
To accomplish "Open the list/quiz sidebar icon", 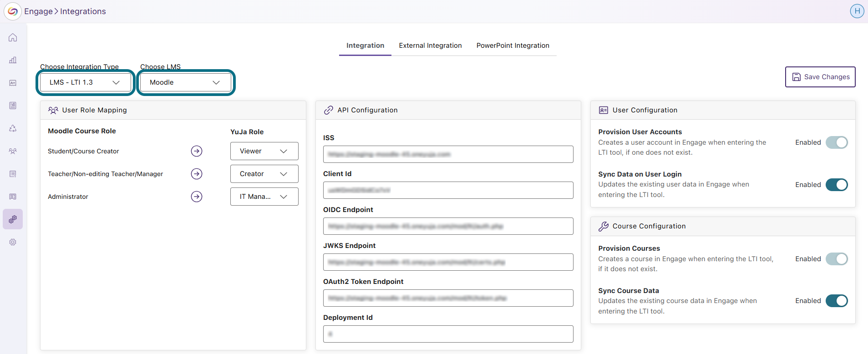I will 13,174.
